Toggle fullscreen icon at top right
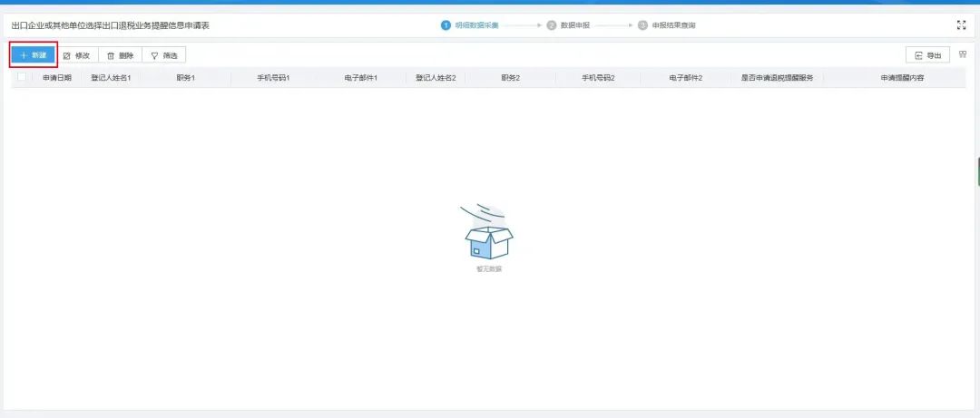The height and width of the screenshot is (418, 980). point(961,25)
